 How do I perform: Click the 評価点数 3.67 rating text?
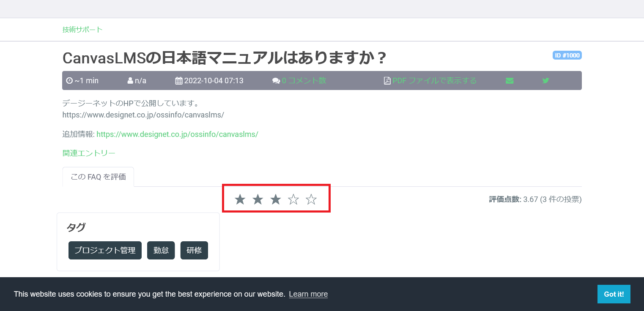point(535,199)
